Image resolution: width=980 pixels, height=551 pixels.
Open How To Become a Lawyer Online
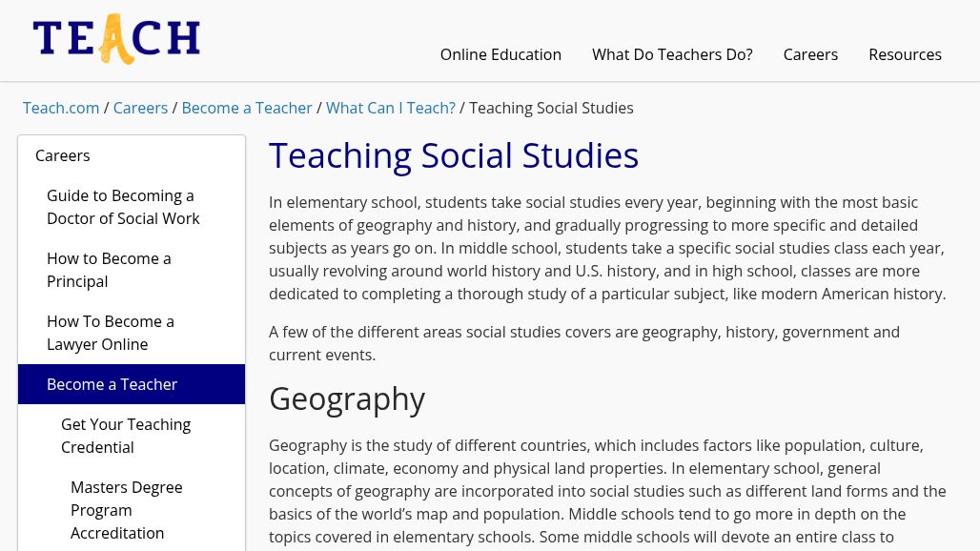click(111, 333)
